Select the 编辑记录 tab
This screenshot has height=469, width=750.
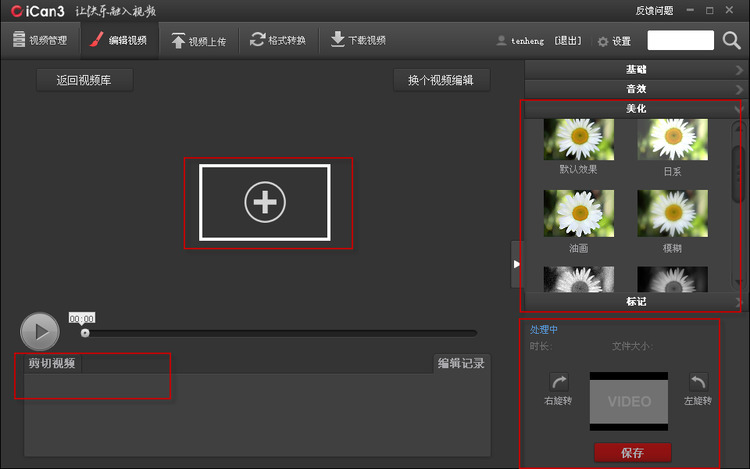point(461,363)
